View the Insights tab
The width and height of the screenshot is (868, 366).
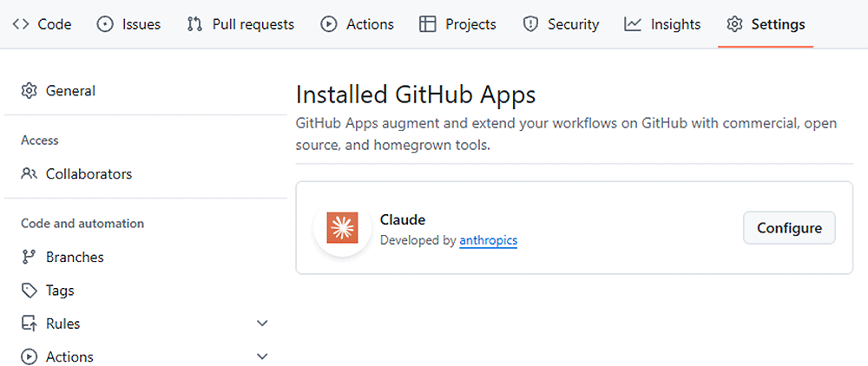pos(662,24)
